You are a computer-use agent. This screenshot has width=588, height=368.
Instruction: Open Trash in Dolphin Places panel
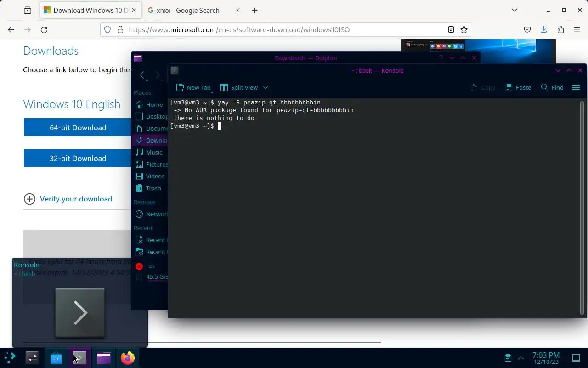tap(148, 188)
